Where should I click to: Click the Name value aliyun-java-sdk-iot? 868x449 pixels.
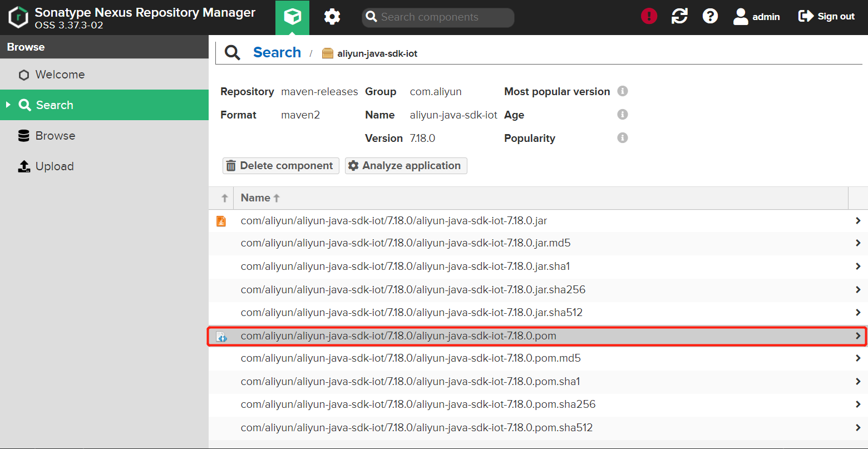point(453,115)
